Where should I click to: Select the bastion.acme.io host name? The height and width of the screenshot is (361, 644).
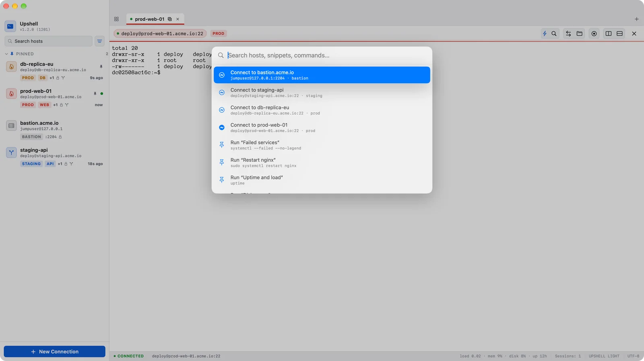pyautogui.click(x=39, y=123)
